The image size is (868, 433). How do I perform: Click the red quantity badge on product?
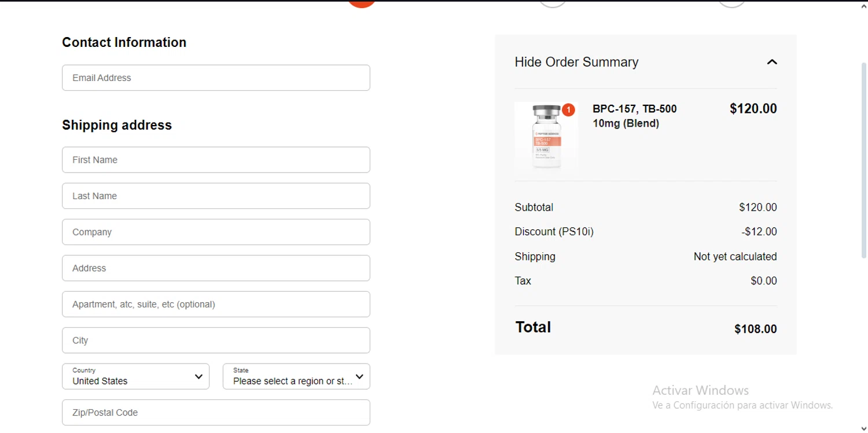point(568,109)
